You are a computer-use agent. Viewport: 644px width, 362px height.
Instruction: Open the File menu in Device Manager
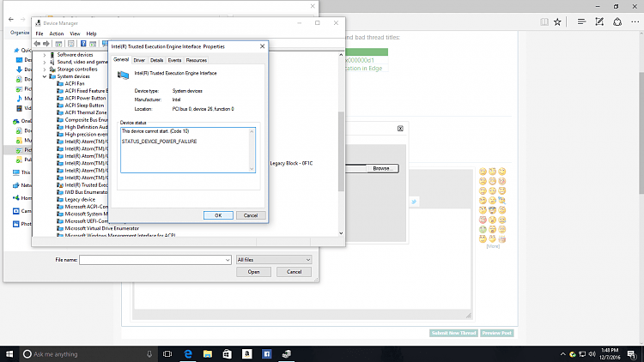point(39,33)
